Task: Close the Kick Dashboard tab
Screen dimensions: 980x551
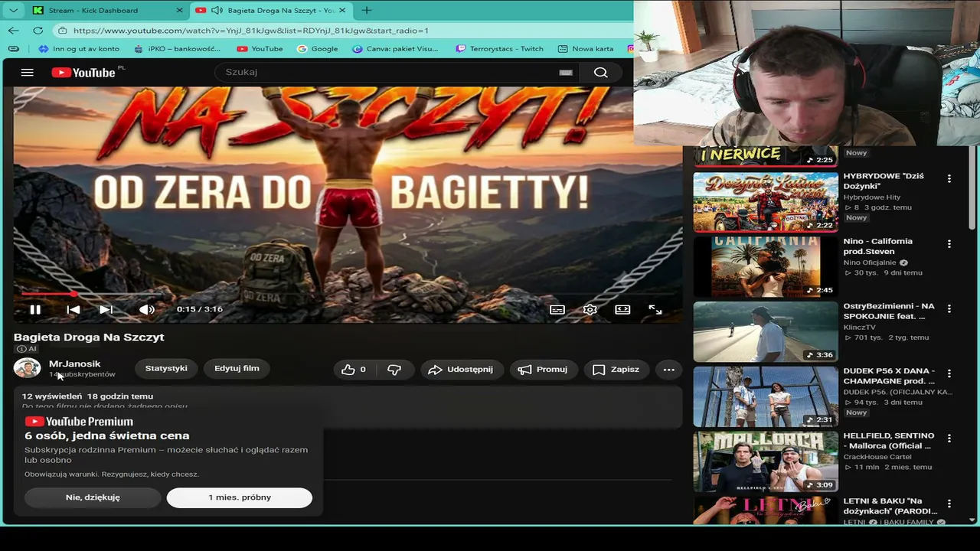Action: 180,11
